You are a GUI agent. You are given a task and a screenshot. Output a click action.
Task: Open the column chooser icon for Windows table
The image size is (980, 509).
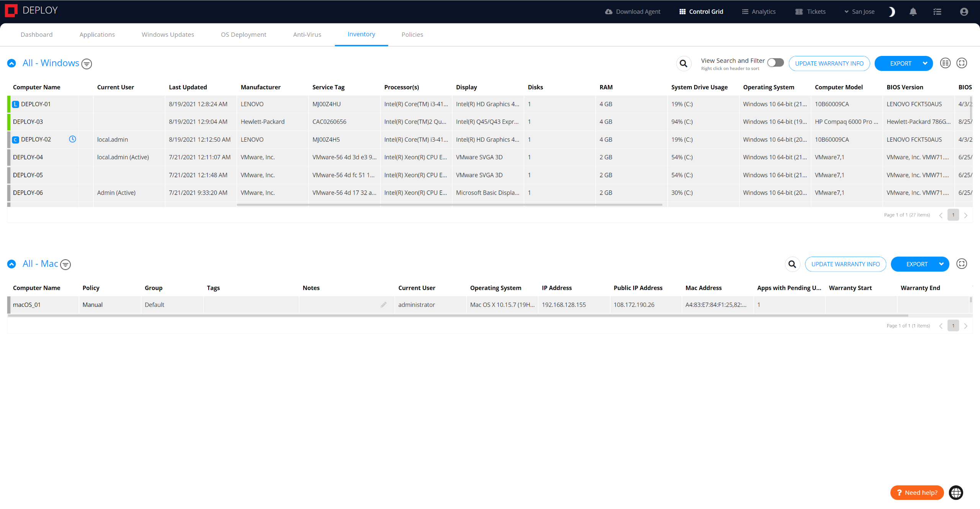945,63
